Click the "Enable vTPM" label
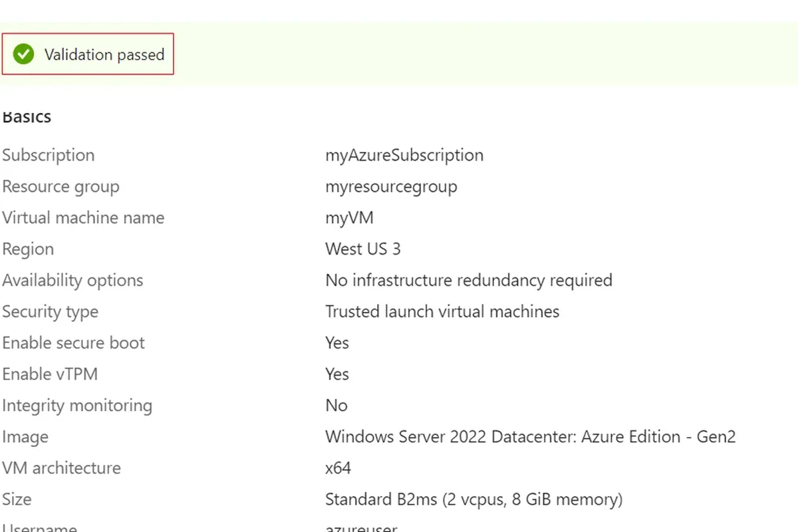798x532 pixels. 50,374
